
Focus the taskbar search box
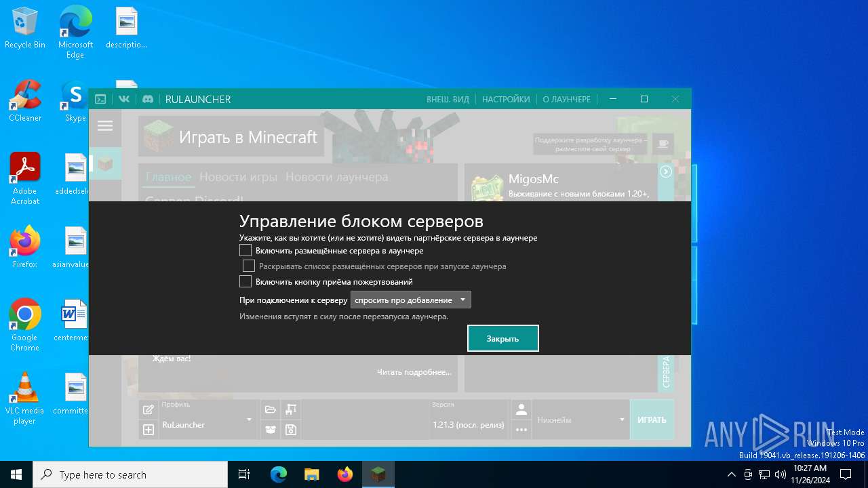[130, 474]
